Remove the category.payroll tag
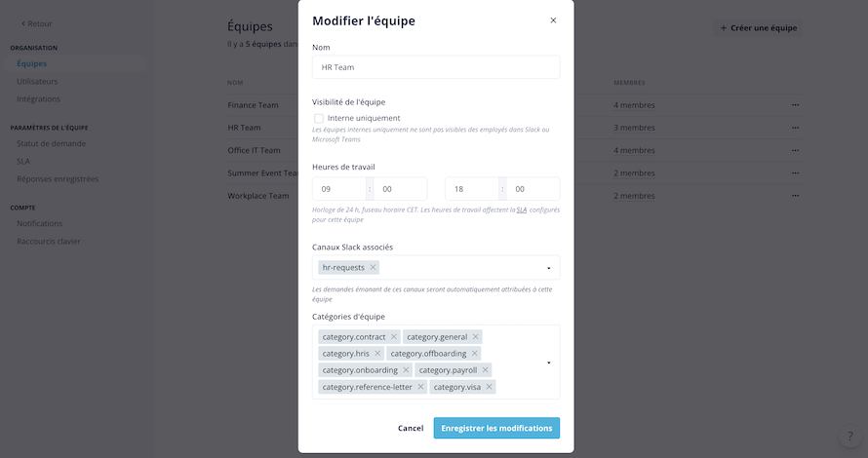This screenshot has width=868, height=458. [x=485, y=370]
